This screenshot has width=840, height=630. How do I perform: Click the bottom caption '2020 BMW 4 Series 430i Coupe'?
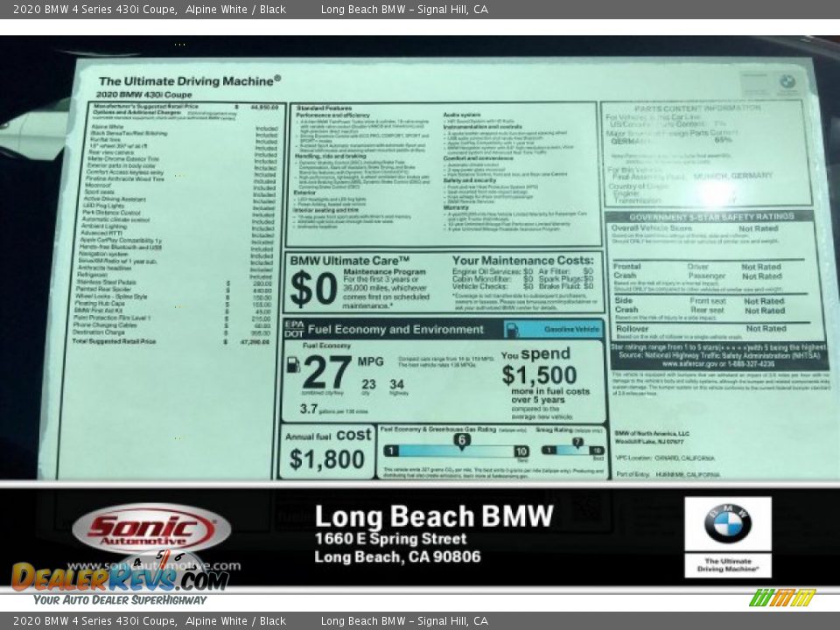95,621
